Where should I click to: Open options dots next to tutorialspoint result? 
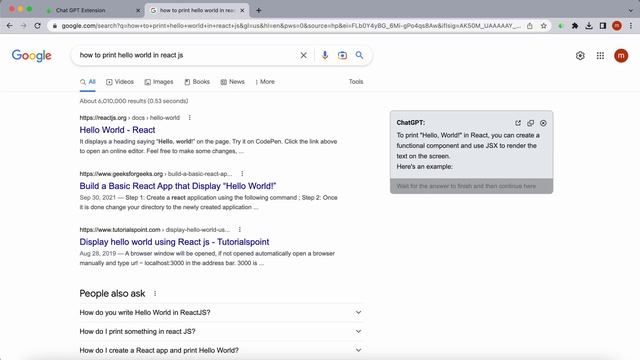pos(240,229)
